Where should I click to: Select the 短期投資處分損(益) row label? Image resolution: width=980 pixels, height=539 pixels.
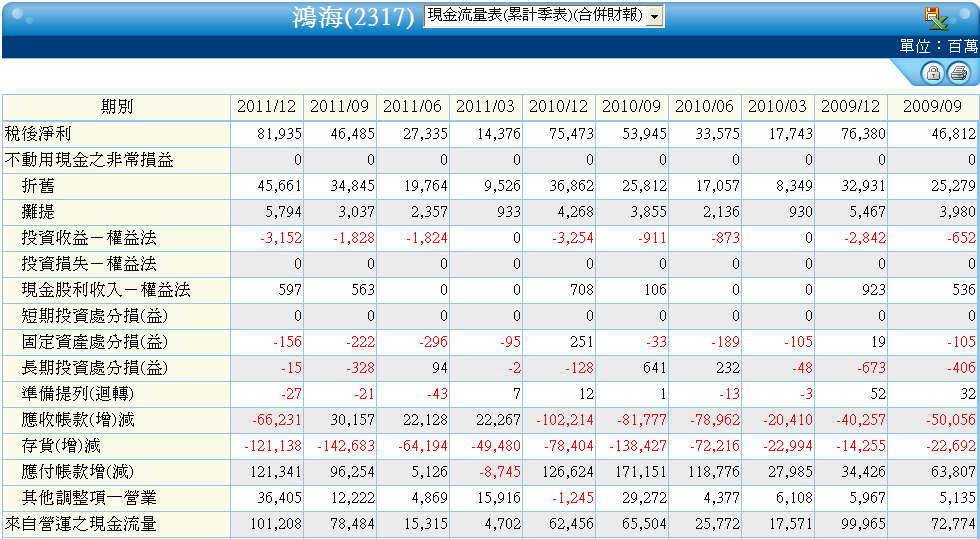pyautogui.click(x=95, y=316)
